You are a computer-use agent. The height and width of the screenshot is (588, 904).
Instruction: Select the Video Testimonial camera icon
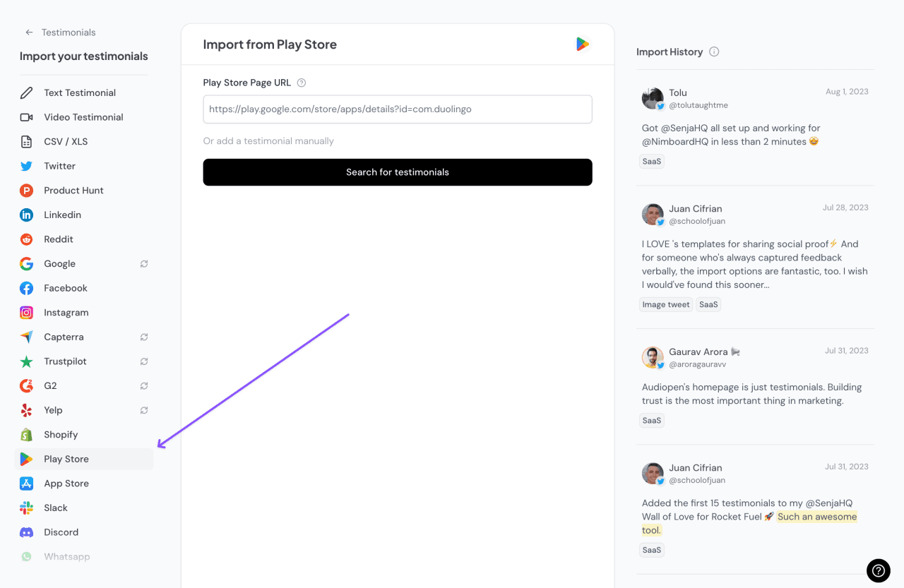[x=26, y=117]
